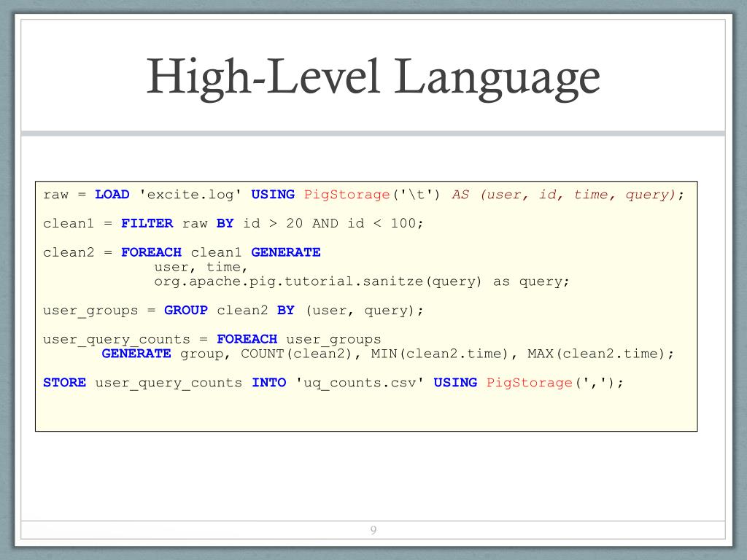The height and width of the screenshot is (560, 747).
Task: Click the slide number 9 in the footer
Action: click(x=373, y=529)
